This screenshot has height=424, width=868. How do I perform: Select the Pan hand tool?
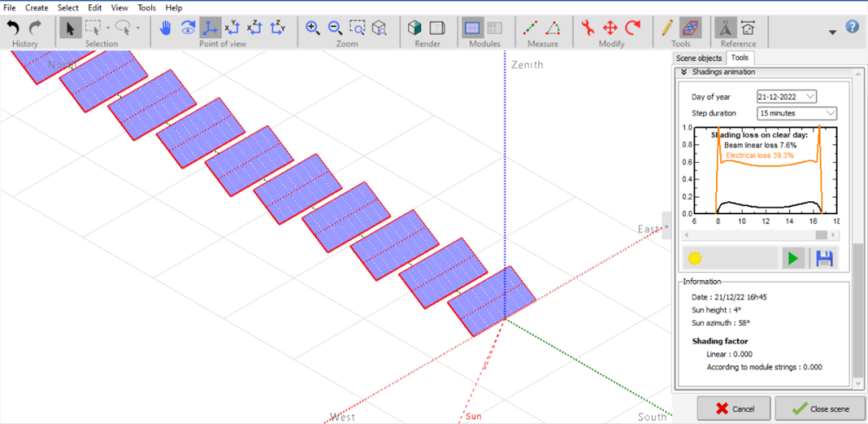pos(166,28)
